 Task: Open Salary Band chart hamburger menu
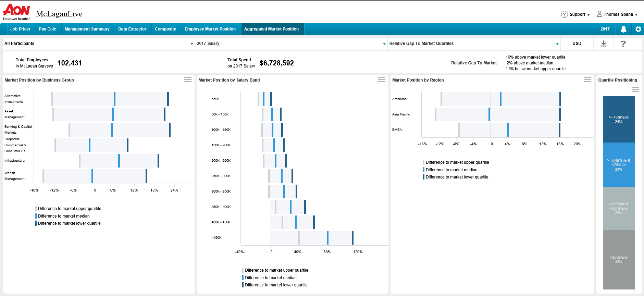[382, 79]
